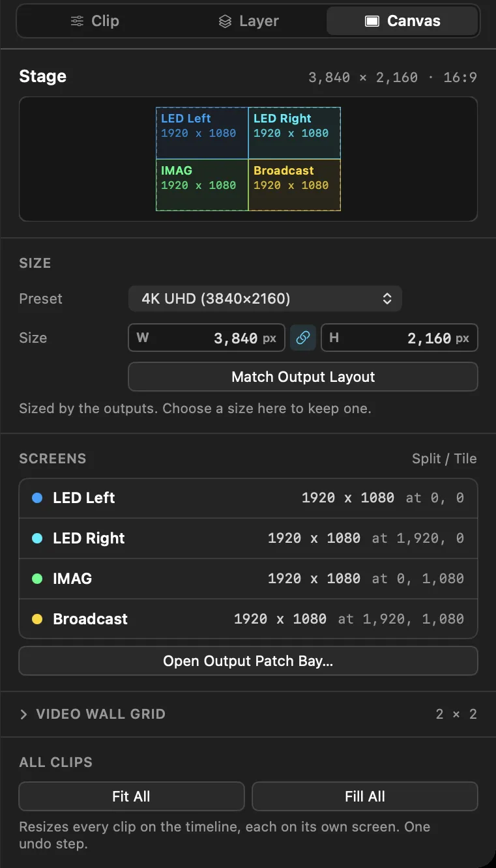Click the Fit All button
The image size is (496, 868).
coord(132,796)
